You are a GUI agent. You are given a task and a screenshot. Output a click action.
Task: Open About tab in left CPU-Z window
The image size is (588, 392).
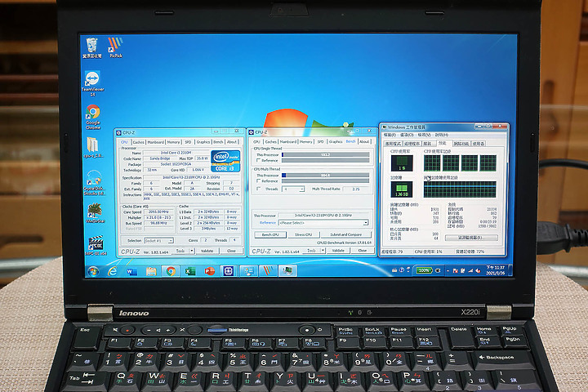click(x=232, y=142)
